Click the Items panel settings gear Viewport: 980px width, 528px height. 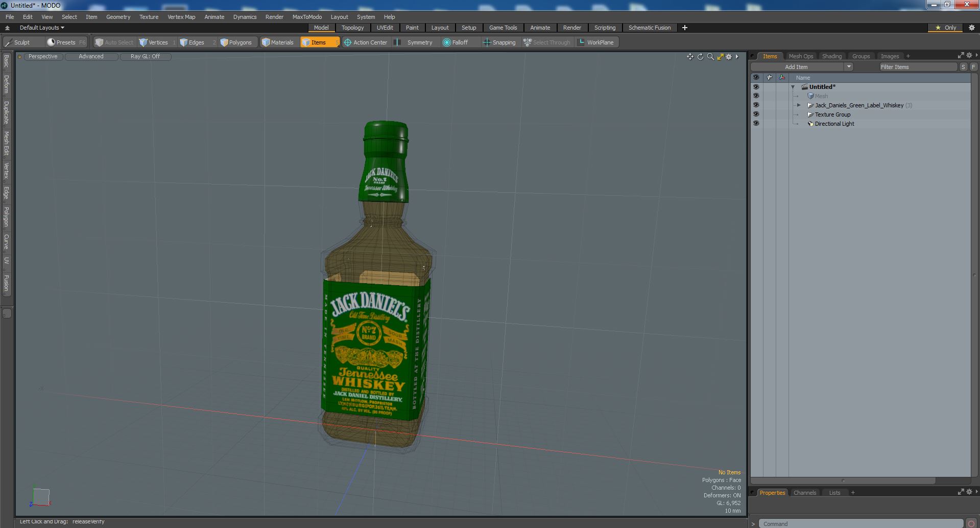coord(969,55)
